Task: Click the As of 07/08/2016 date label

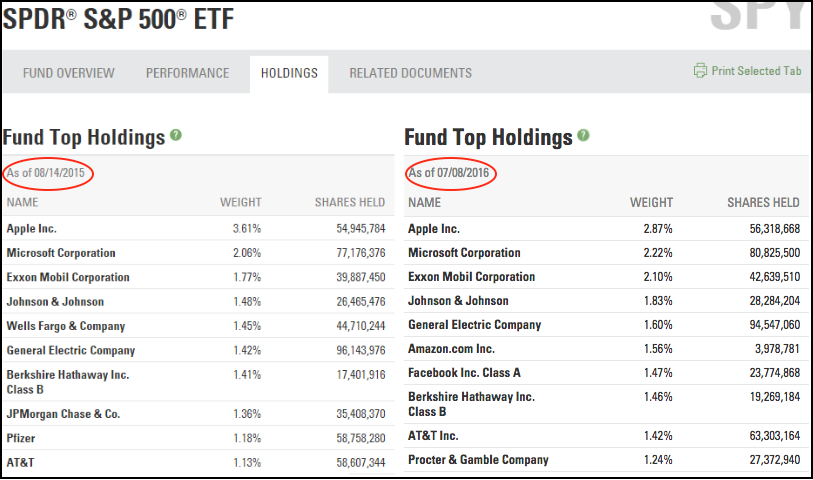Action: (451, 173)
